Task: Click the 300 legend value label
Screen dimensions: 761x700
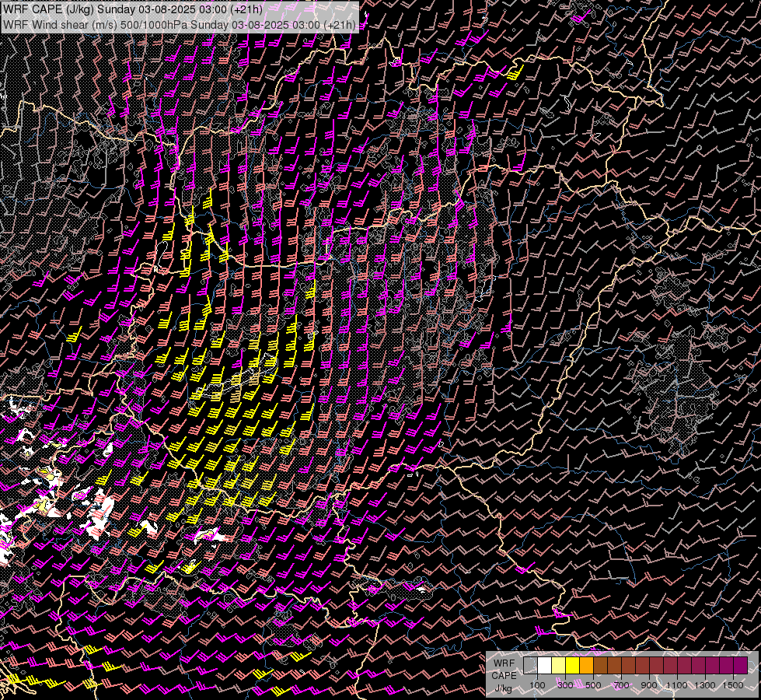Action: point(565,685)
